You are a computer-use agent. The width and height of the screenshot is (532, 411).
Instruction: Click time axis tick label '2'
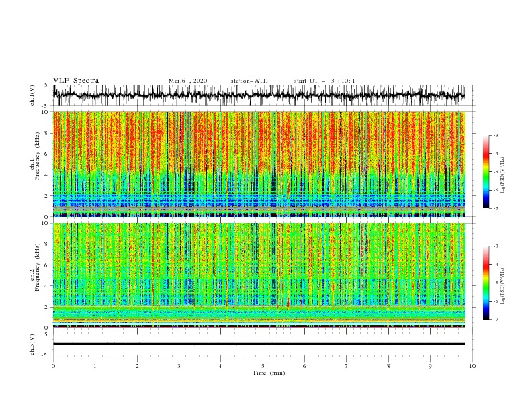tap(137, 366)
